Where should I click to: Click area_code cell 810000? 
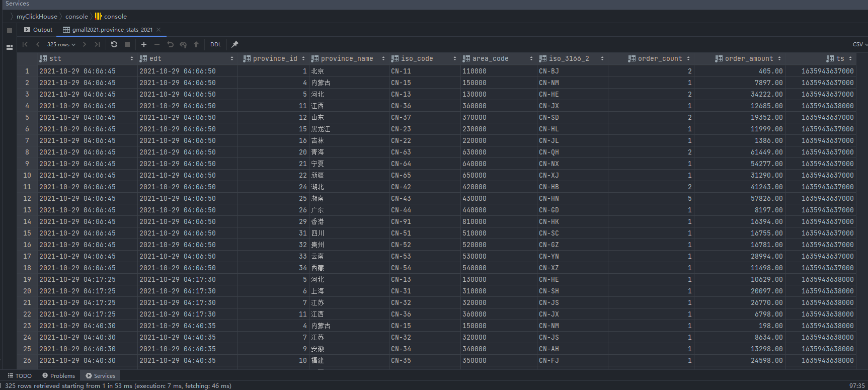(x=498, y=222)
